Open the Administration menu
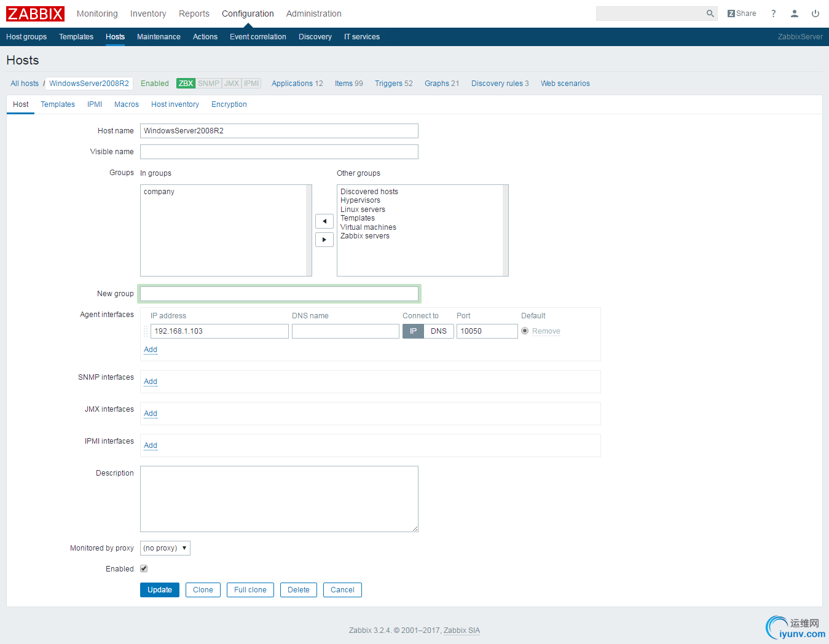The width and height of the screenshot is (829, 644). pyautogui.click(x=313, y=14)
